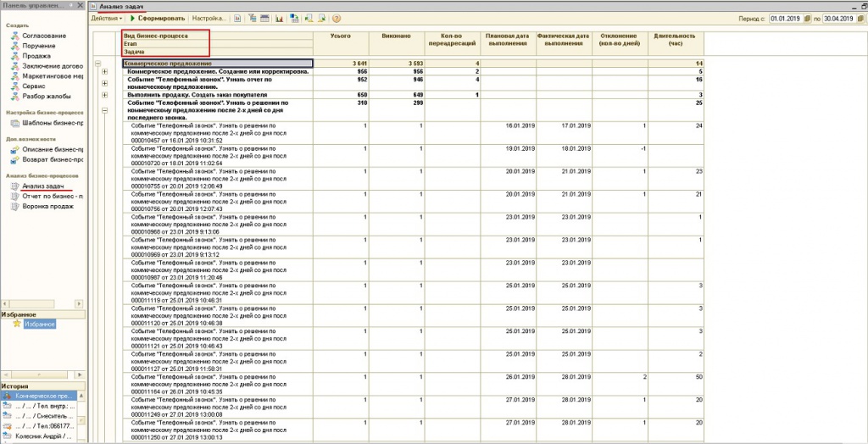868x444 pixels.
Task: Expand the Создание или корректировка row
Action: coord(104,72)
